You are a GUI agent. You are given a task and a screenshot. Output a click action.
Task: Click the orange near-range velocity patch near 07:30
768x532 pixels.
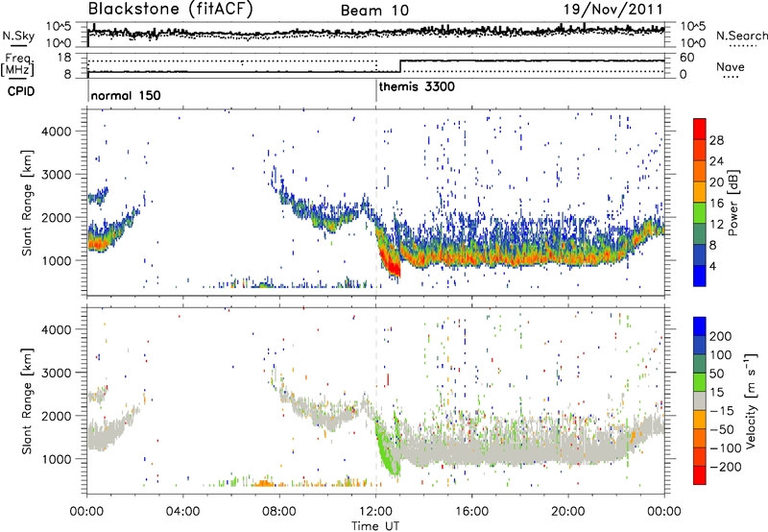click(x=265, y=483)
